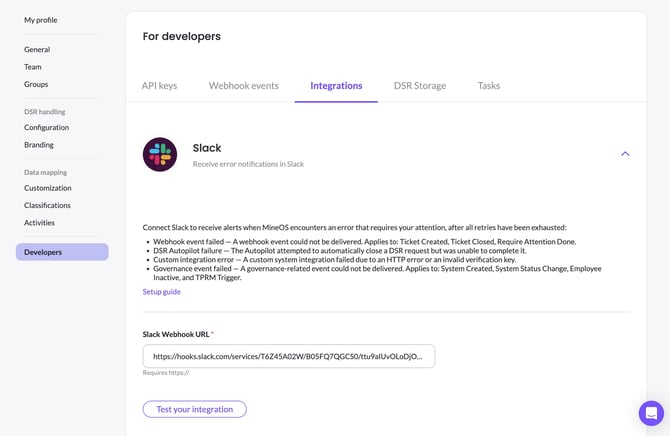Open the Webhook events tab

coord(243,86)
